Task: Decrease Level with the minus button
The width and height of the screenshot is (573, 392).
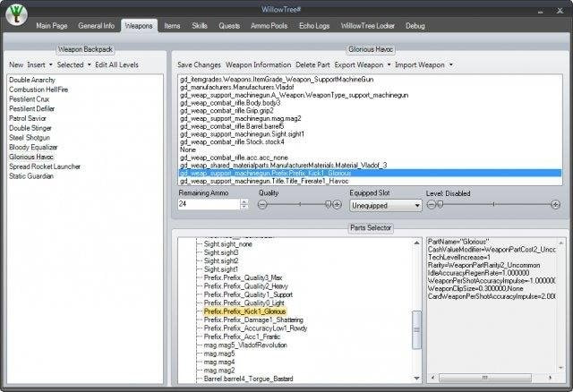Action: pyautogui.click(x=432, y=205)
